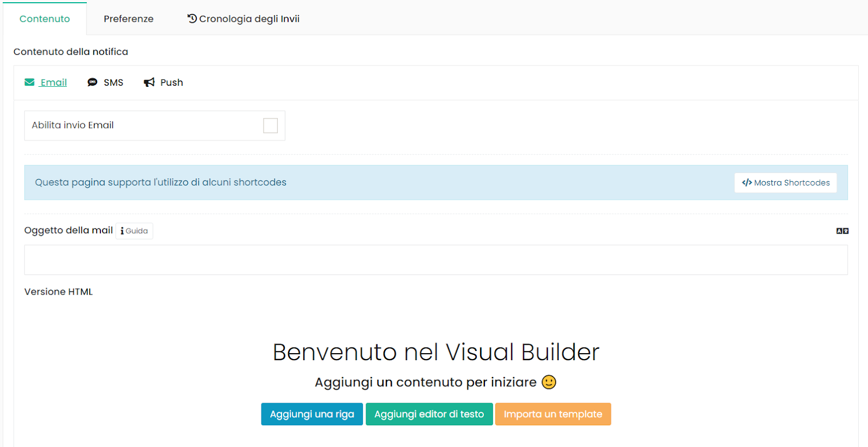Enable the Abilita invio Email checkbox
868x447 pixels.
[x=270, y=126]
